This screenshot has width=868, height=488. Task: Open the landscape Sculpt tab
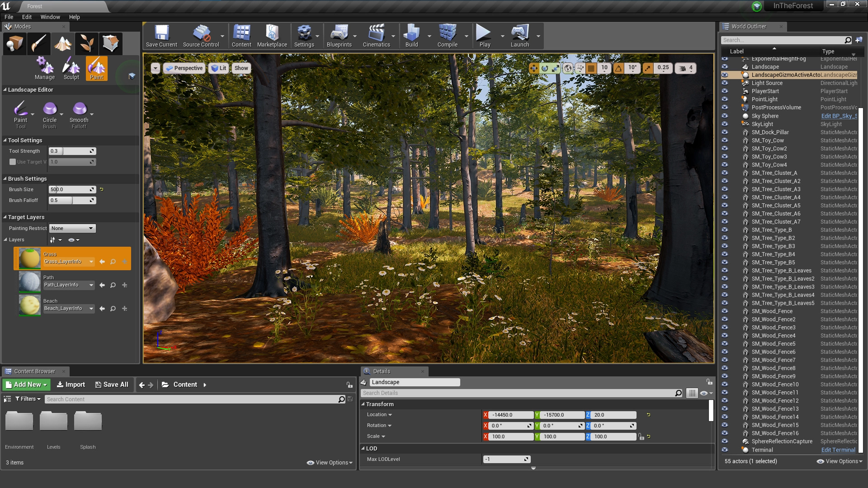71,69
